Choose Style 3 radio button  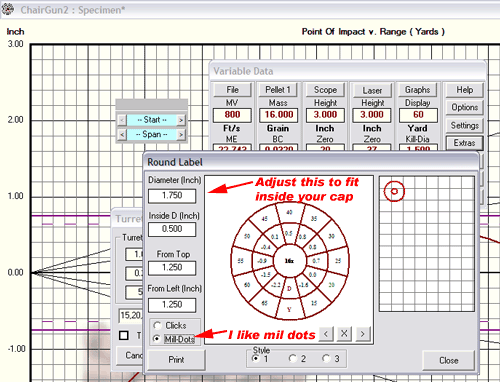[326, 359]
